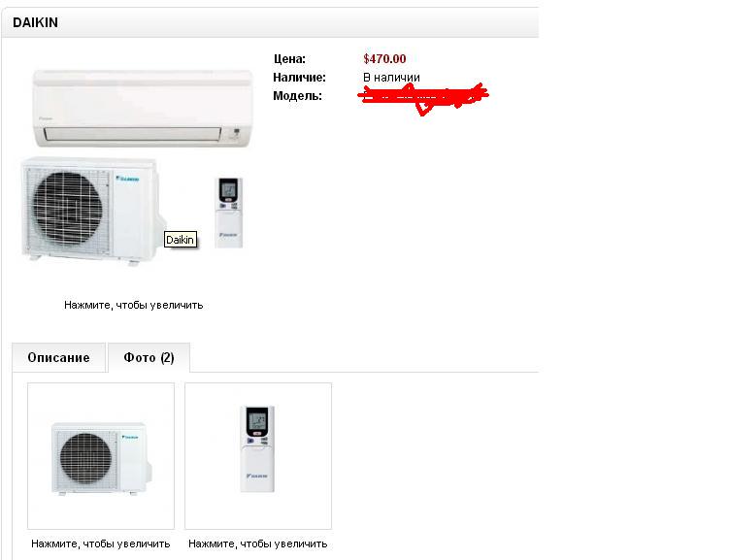Click the Наличие label
The width and height of the screenshot is (729, 560).
point(299,78)
